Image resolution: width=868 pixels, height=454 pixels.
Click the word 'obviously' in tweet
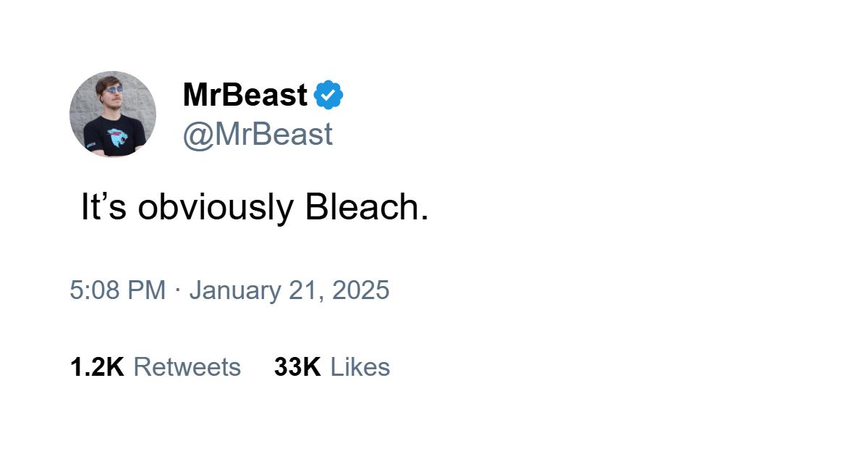pyautogui.click(x=216, y=207)
